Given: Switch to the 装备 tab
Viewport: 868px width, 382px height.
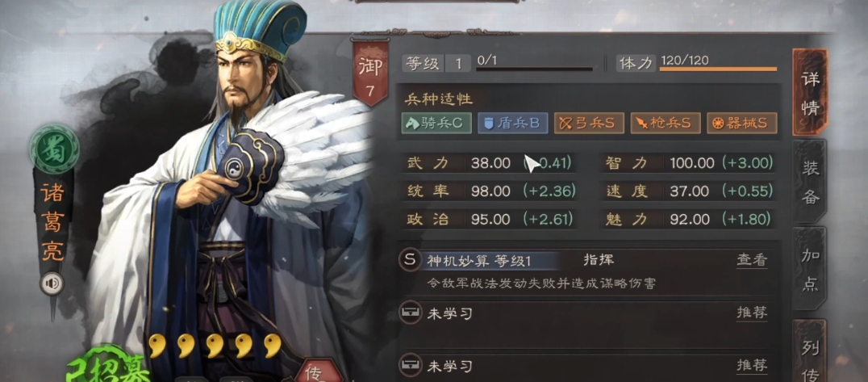Looking at the screenshot, I should point(810,181).
